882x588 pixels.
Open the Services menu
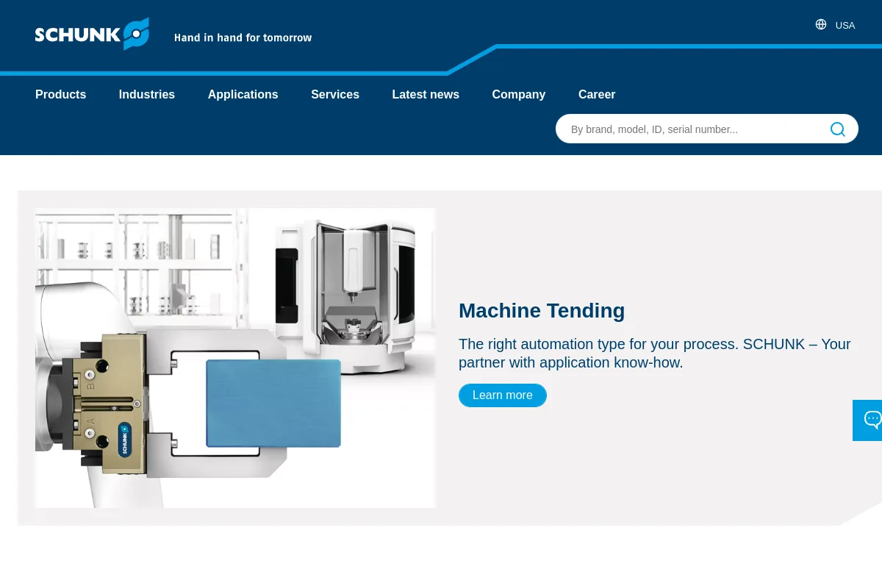(335, 94)
